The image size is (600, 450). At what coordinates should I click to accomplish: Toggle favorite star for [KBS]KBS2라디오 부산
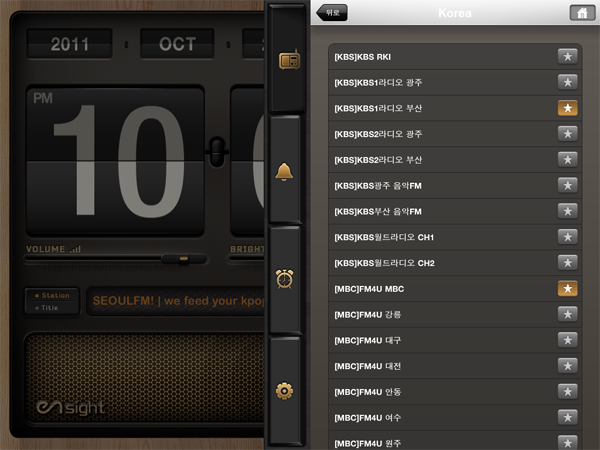(567, 160)
